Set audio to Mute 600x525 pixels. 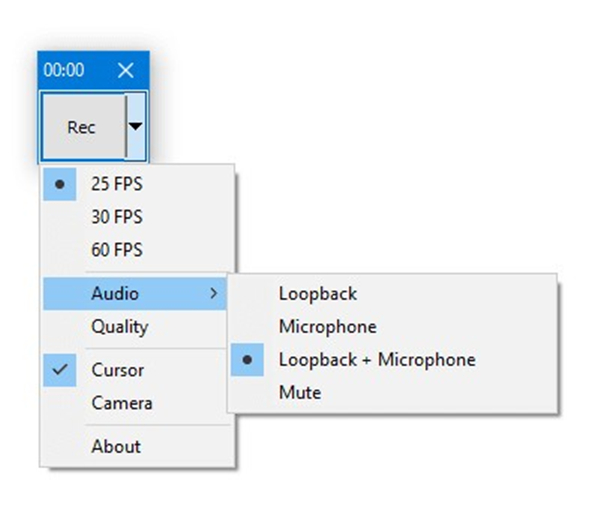pyautogui.click(x=299, y=393)
